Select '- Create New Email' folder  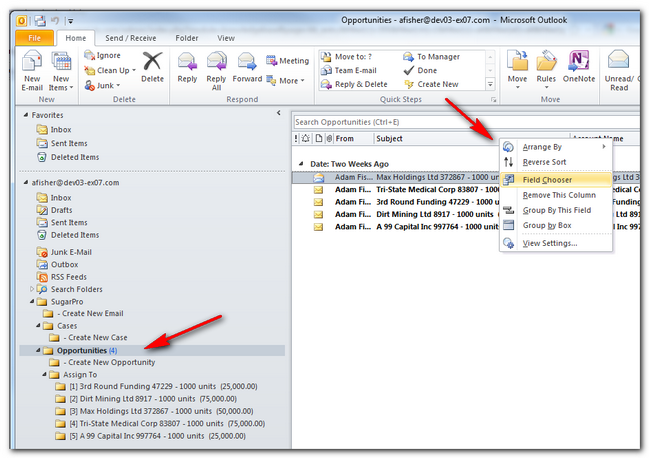[x=83, y=314]
